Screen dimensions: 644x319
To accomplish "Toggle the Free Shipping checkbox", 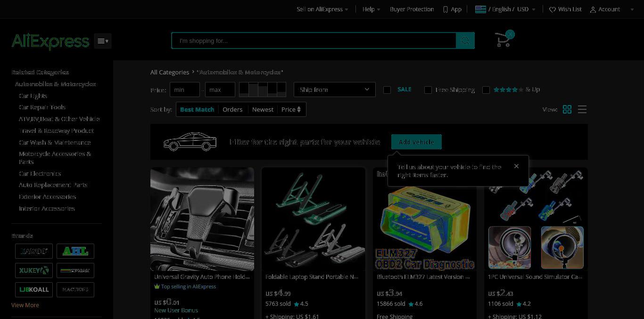I will pos(428,90).
